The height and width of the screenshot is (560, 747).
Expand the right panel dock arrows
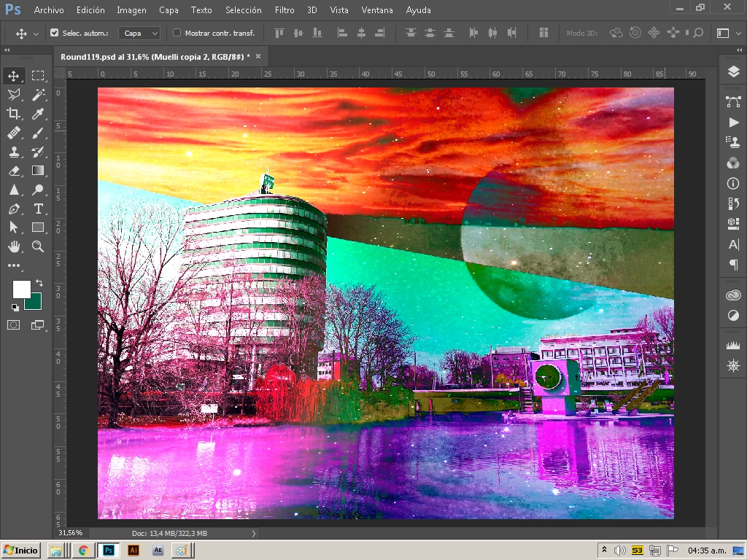click(739, 50)
